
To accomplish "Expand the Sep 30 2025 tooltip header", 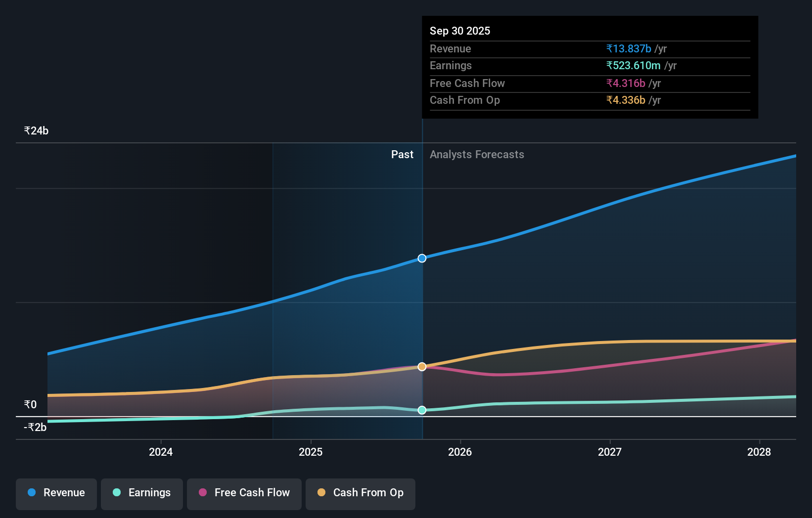I will (x=460, y=31).
